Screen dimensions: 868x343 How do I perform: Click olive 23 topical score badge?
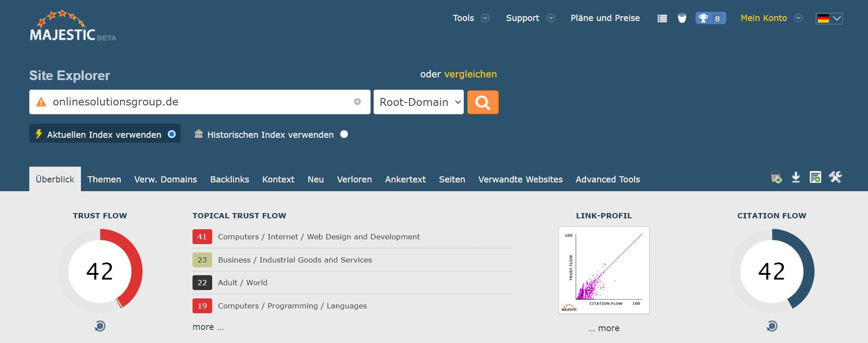tap(202, 260)
